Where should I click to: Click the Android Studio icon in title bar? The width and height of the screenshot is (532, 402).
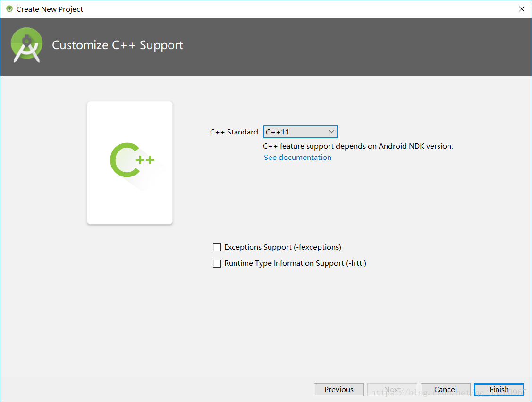click(x=9, y=9)
